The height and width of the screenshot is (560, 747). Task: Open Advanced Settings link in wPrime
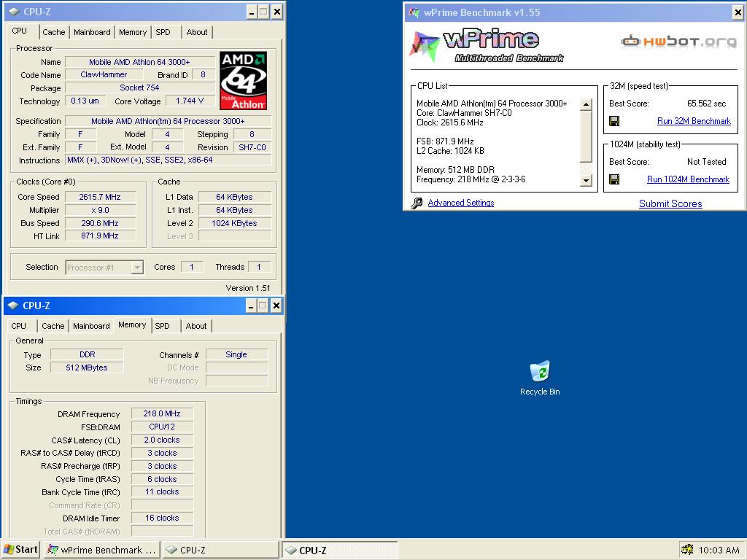(x=461, y=203)
